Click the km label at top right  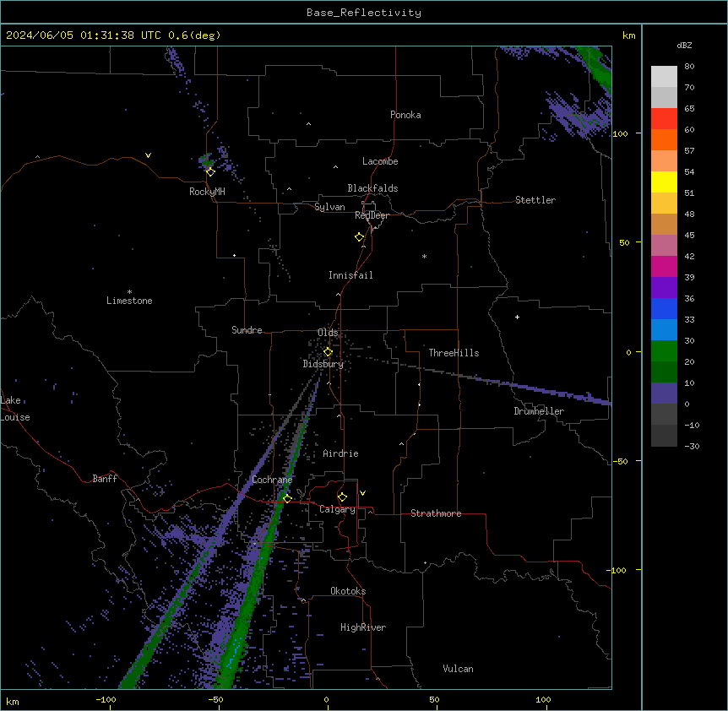tap(629, 35)
